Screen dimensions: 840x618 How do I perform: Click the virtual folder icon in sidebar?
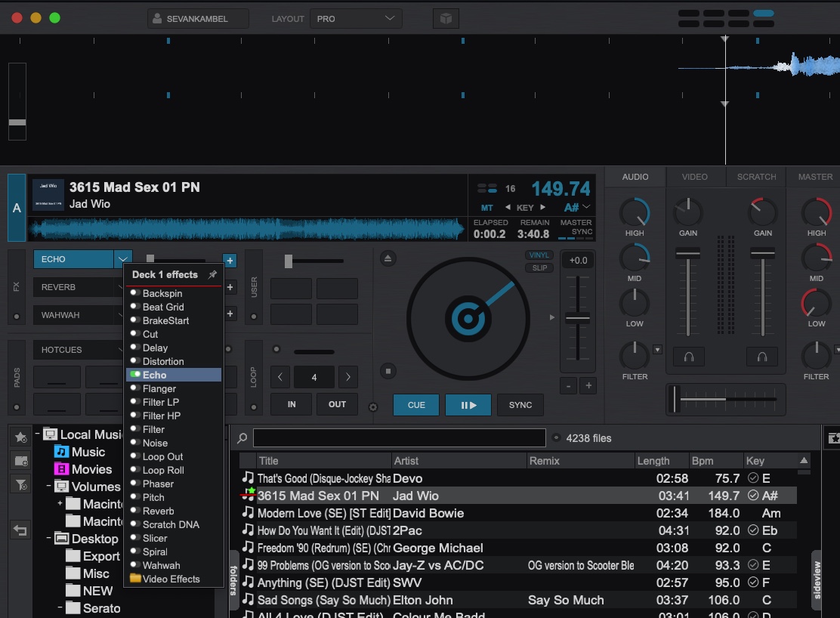pos(21,461)
